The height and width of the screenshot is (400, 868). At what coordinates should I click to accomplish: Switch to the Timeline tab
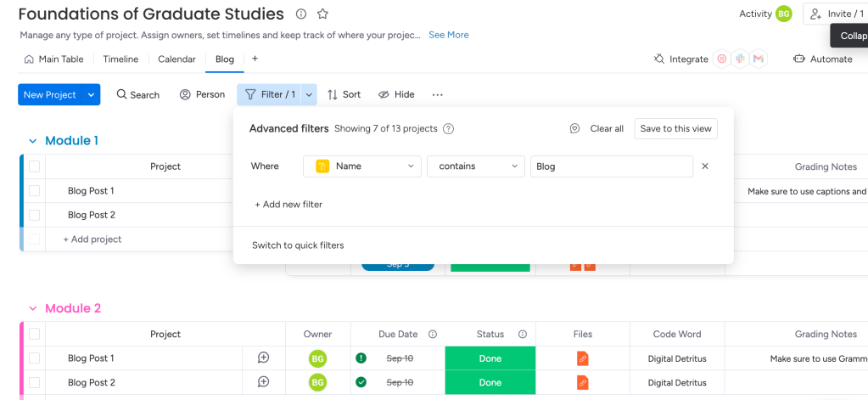point(120,59)
